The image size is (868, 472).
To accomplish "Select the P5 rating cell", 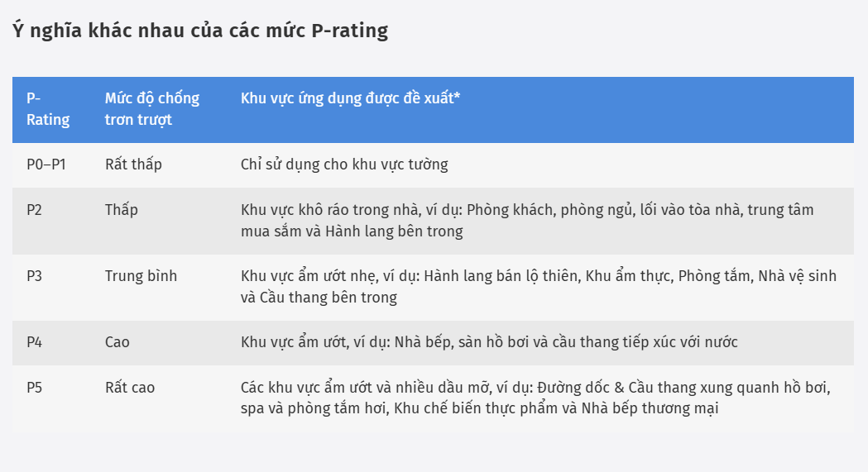I will point(35,388).
